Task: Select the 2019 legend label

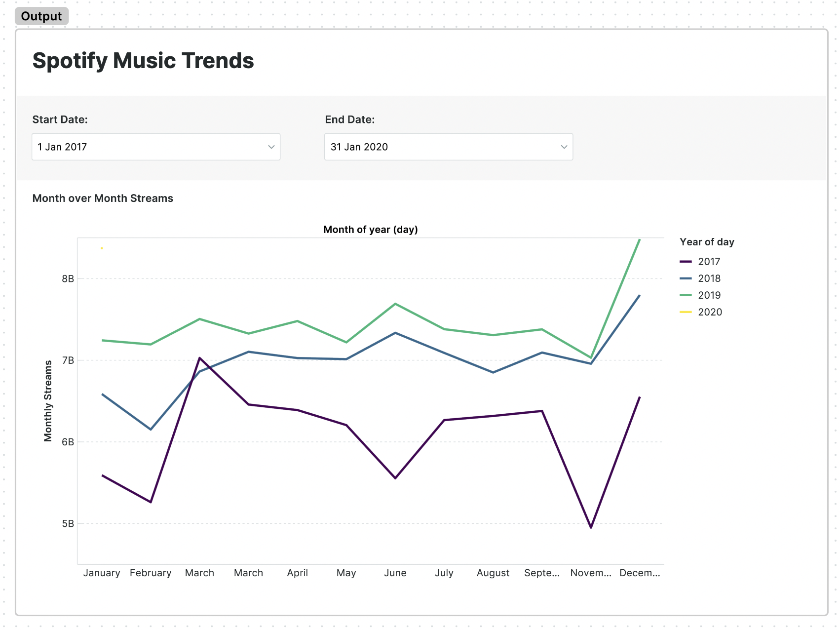Action: (x=709, y=295)
